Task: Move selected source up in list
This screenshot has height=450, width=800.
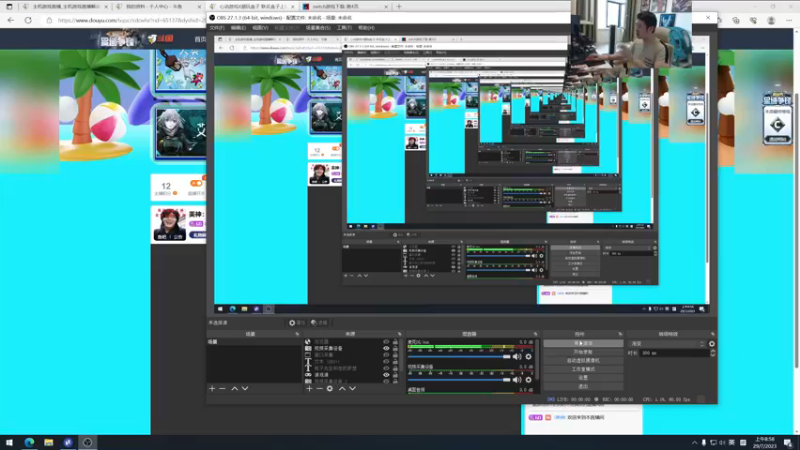Action: pyautogui.click(x=342, y=389)
